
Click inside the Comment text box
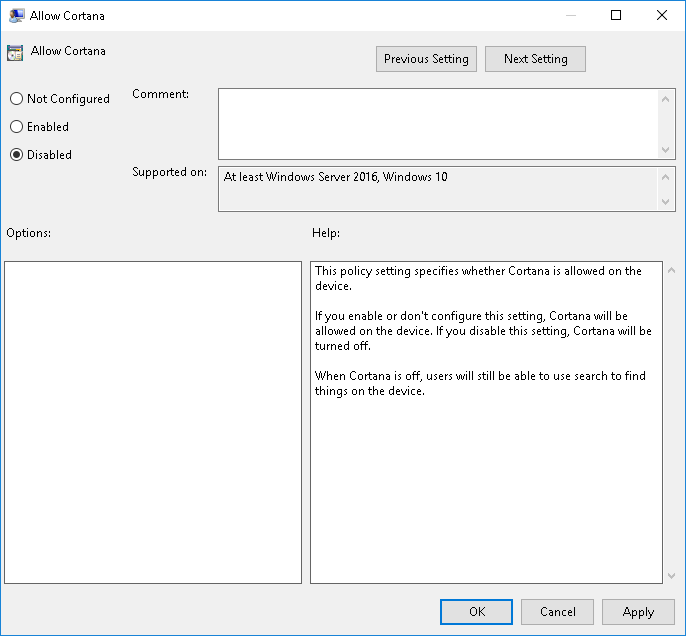tap(438, 123)
